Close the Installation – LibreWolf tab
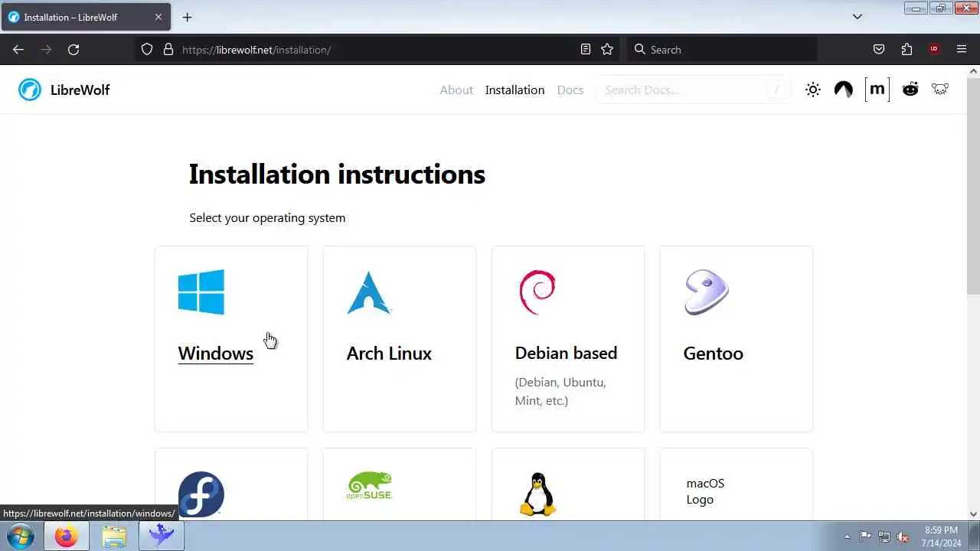 click(x=158, y=17)
